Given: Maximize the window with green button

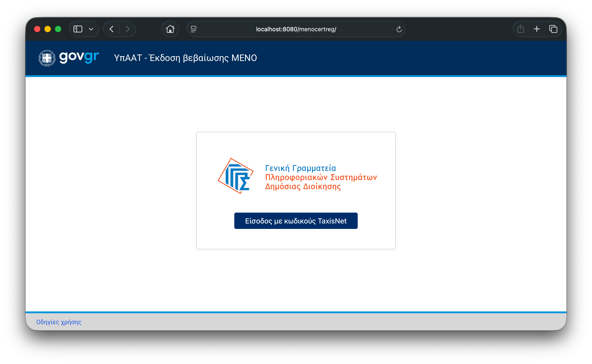Looking at the screenshot, I should pos(58,29).
